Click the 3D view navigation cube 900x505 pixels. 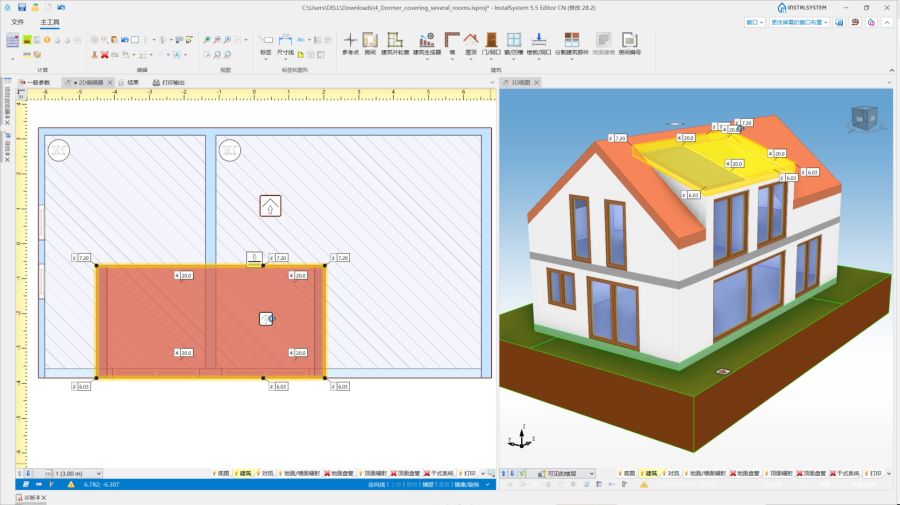[x=860, y=120]
